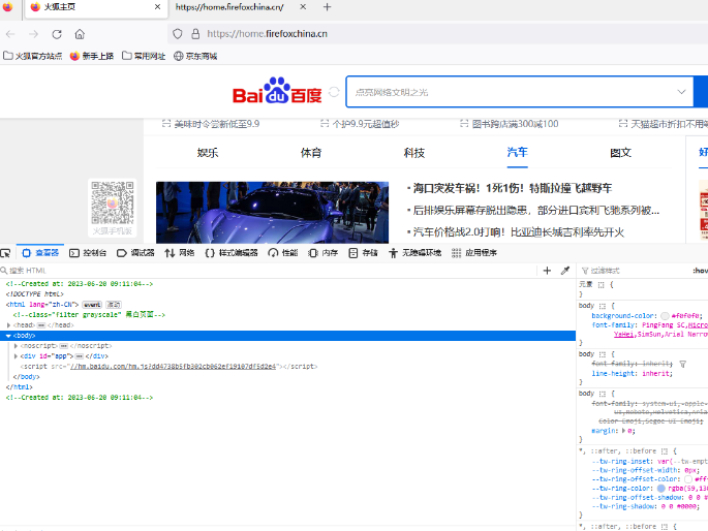Expand the margin shorthand property arrow
Screen dimensions: 708x531
[x=624, y=431]
